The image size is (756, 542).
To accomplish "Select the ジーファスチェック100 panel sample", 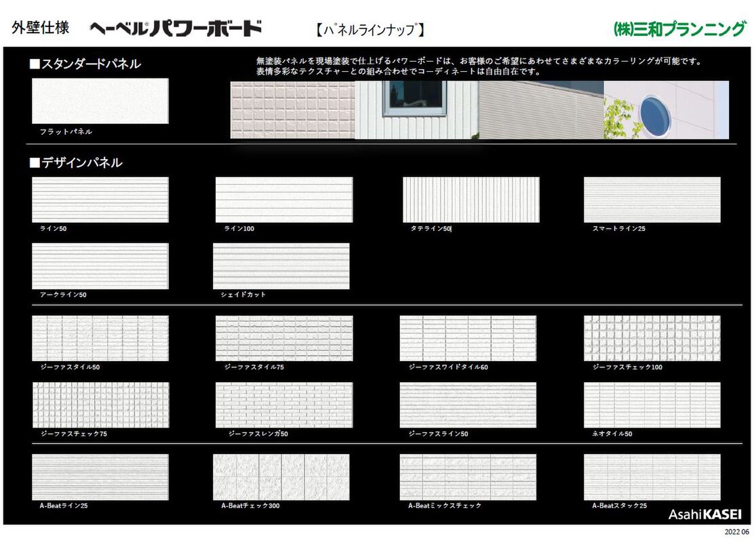I will [652, 338].
